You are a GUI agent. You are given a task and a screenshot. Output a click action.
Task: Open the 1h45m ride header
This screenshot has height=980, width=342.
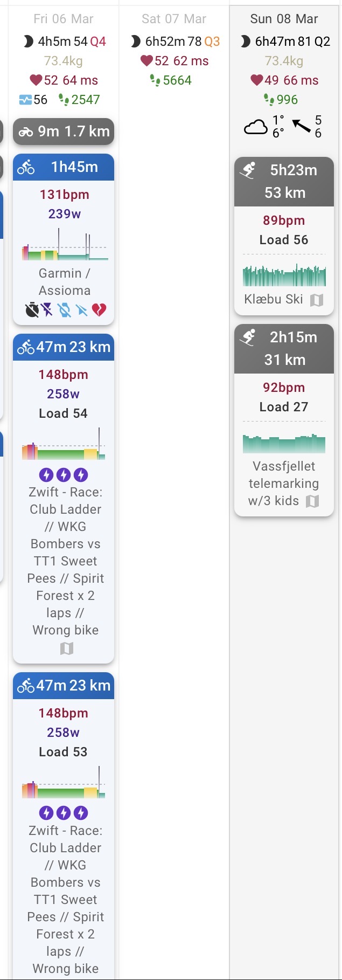tap(64, 167)
